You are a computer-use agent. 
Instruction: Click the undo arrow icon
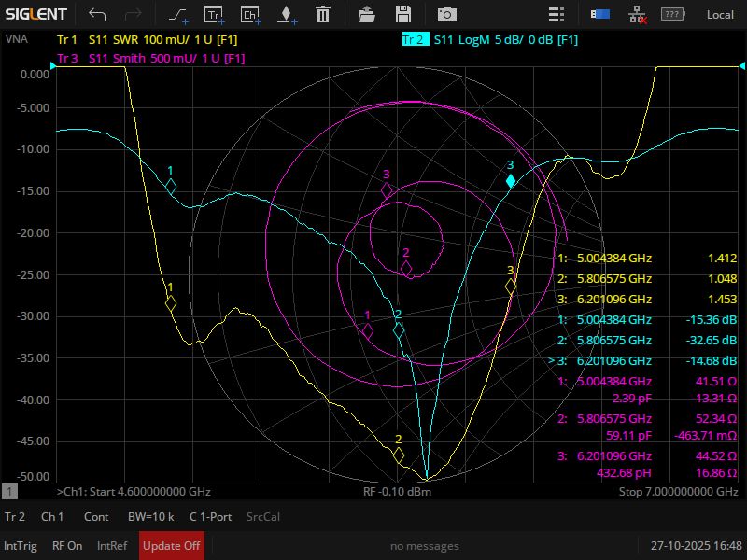[x=97, y=14]
